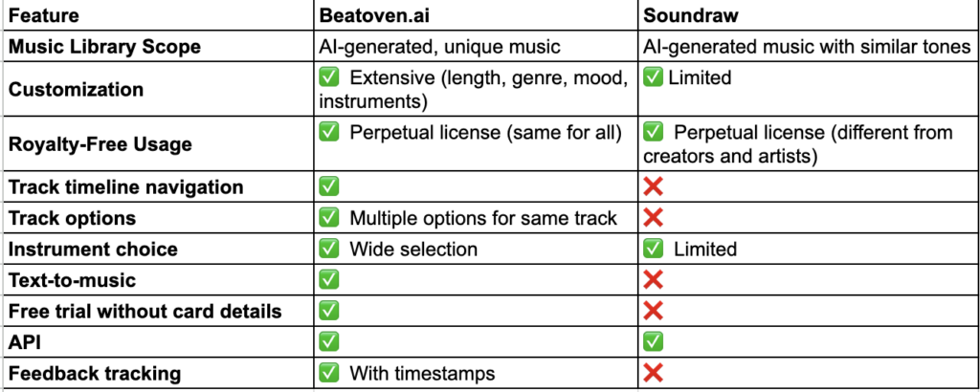Click Beatoven.ai's checkmark in the Text-to-music row
The height and width of the screenshot is (392, 980).
(329, 280)
